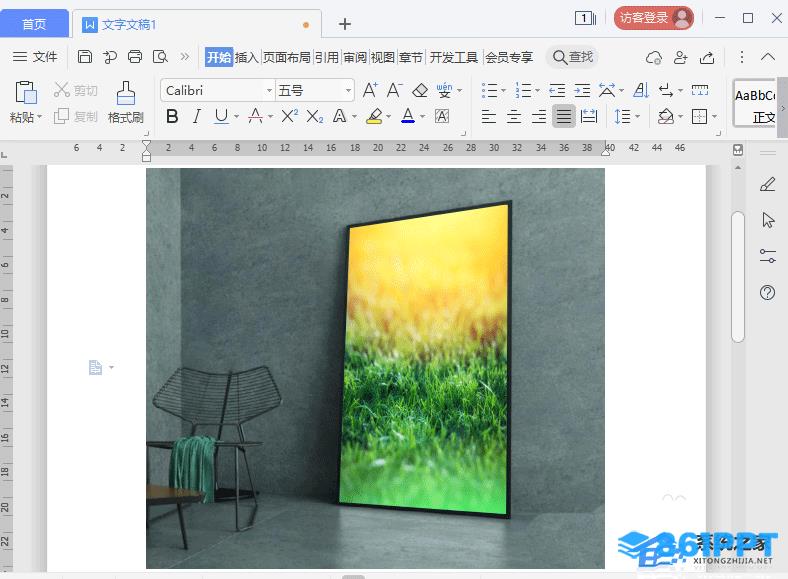Select the cursor tool in right sidebar
Image resolution: width=788 pixels, height=579 pixels.
click(x=768, y=220)
